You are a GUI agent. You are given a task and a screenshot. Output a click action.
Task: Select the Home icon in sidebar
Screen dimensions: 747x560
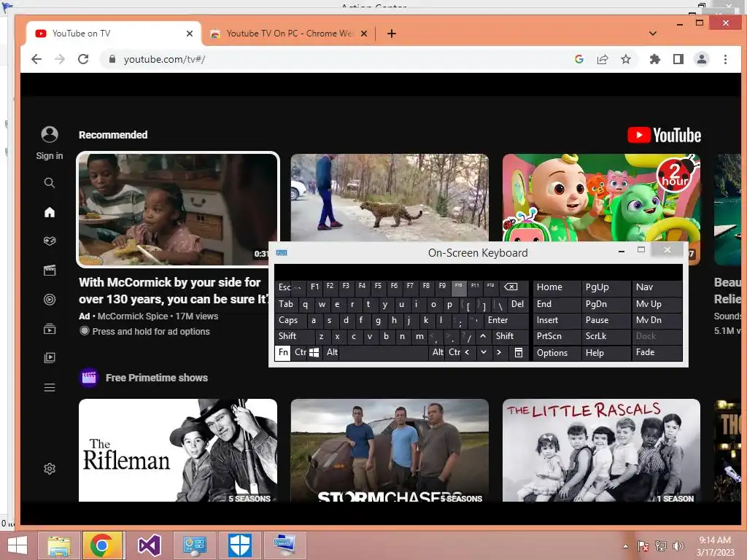tap(50, 212)
